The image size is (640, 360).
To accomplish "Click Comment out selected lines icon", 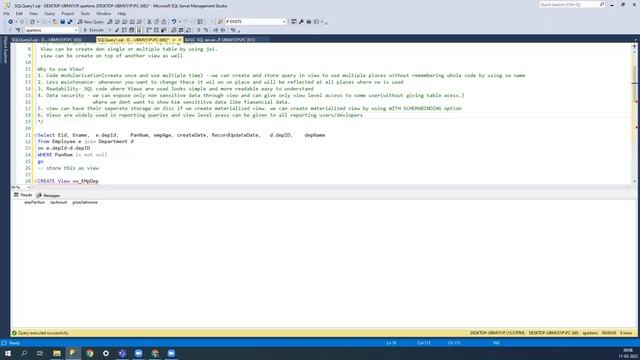I will pos(198,30).
